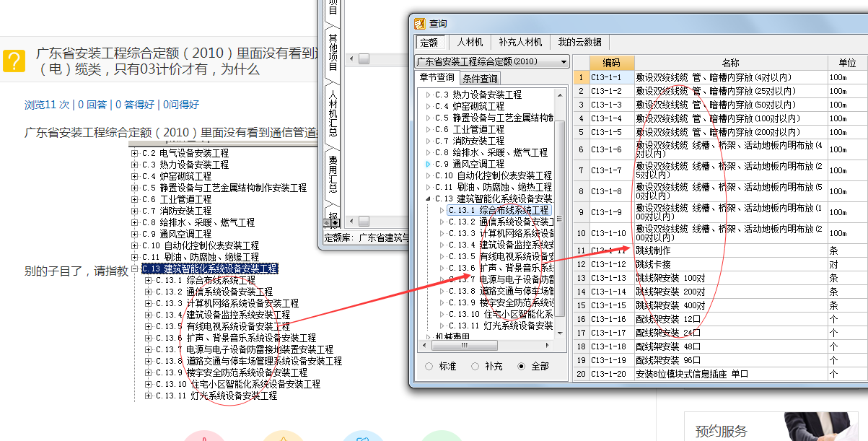Open the 人材机汇总 vertical tab
The width and height of the screenshot is (868, 441).
[x=333, y=113]
